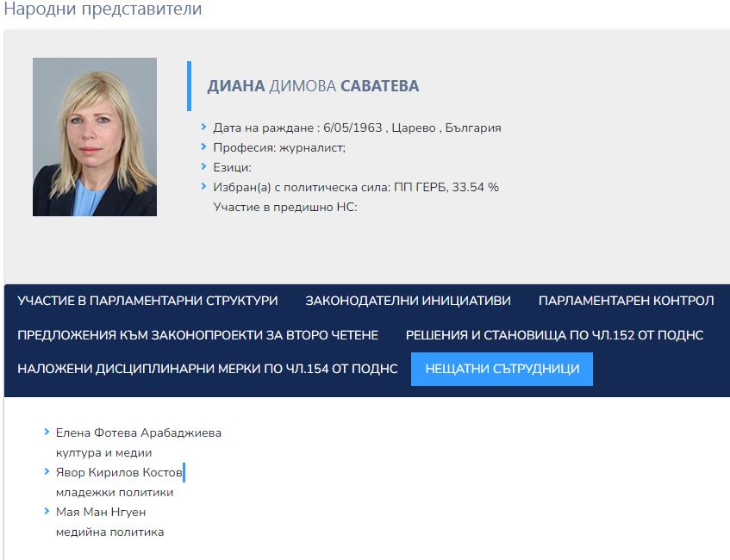Click chevron icon beside Явор Кирилов Костов
730x560 pixels.
click(x=47, y=471)
